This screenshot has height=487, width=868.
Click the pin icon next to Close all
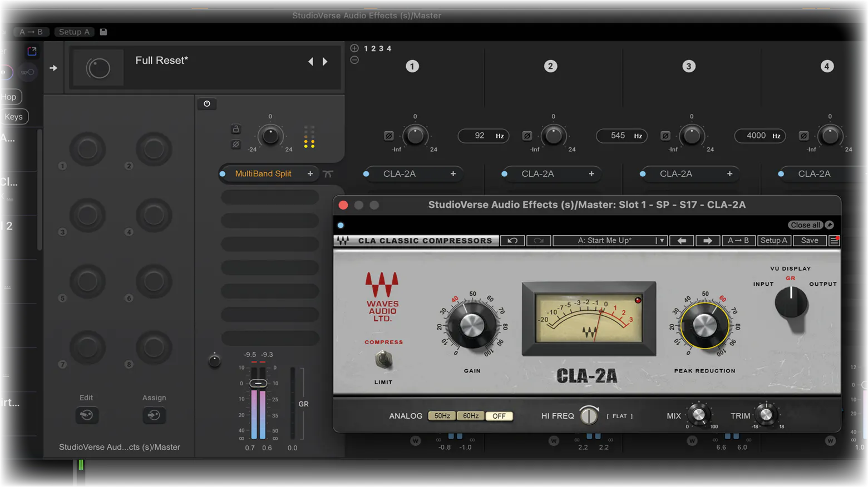tap(830, 225)
